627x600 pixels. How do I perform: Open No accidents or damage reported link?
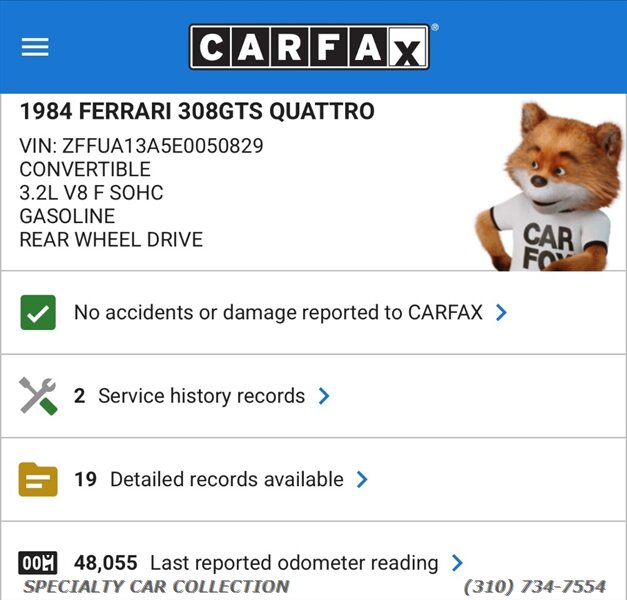pos(278,312)
